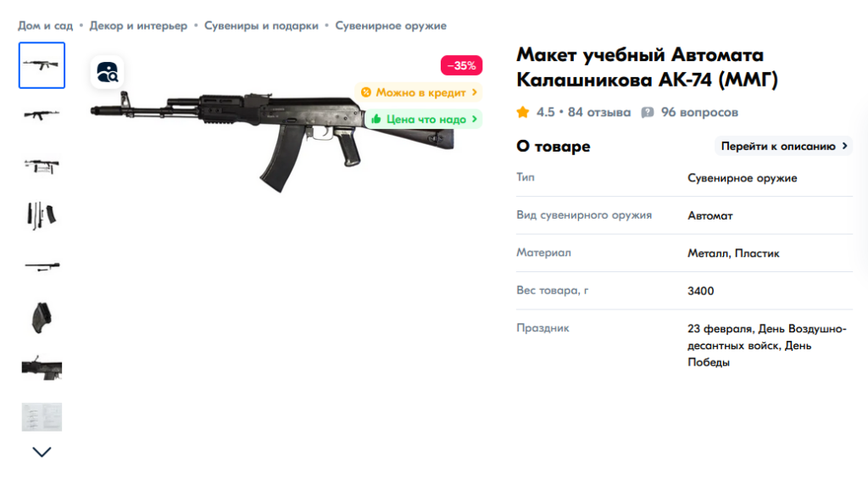
Task: Open the 96 вопросов questions link
Action: 699,113
